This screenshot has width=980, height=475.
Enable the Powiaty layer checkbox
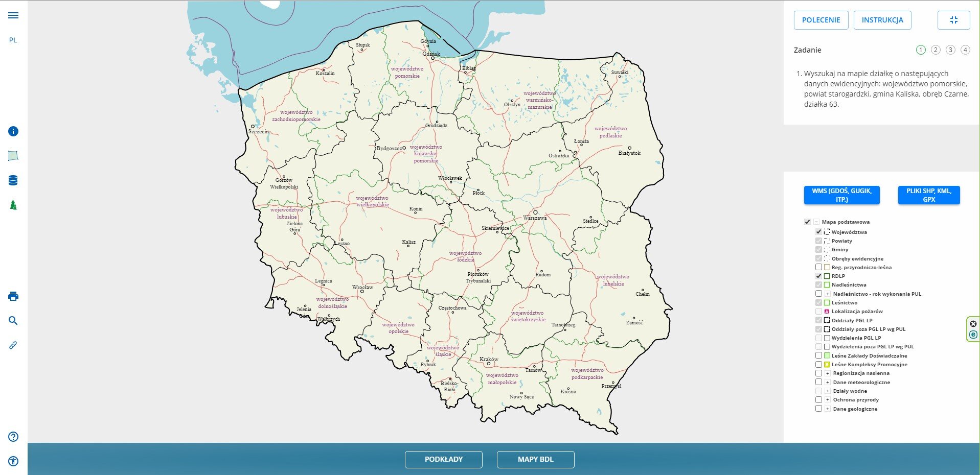819,241
